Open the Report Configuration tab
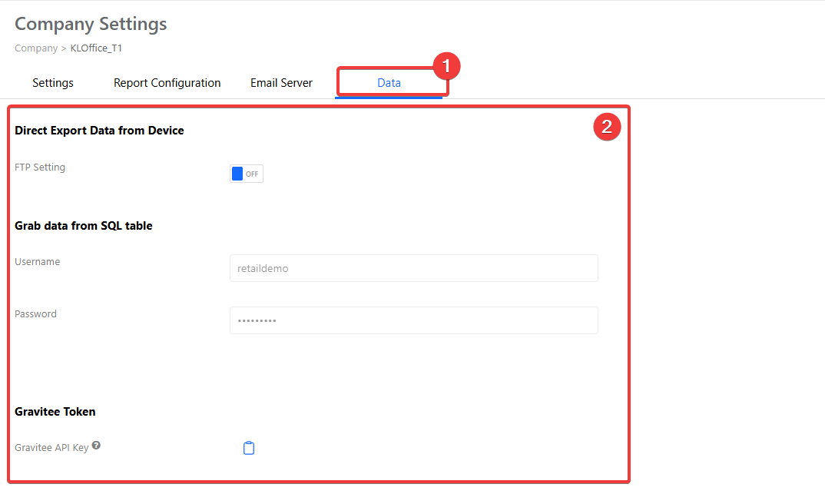 (x=167, y=83)
